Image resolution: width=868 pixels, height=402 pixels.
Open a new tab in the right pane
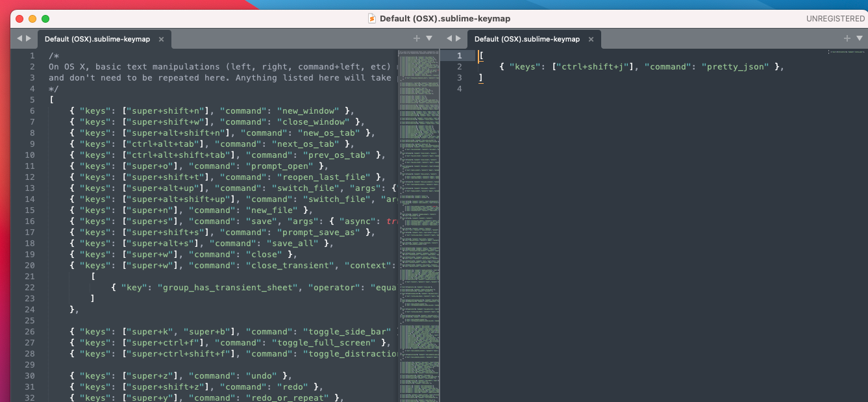[x=847, y=38]
